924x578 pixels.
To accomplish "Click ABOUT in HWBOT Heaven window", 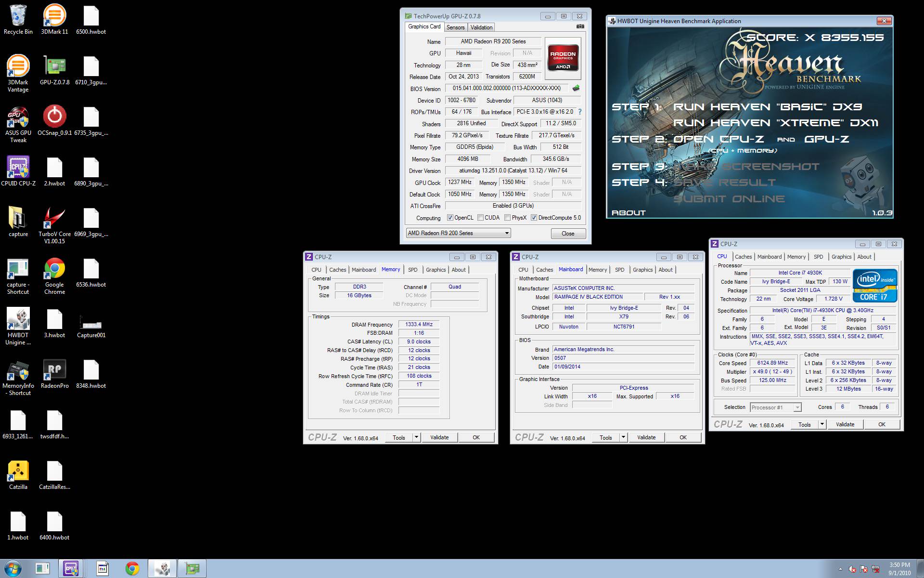I will tap(629, 212).
